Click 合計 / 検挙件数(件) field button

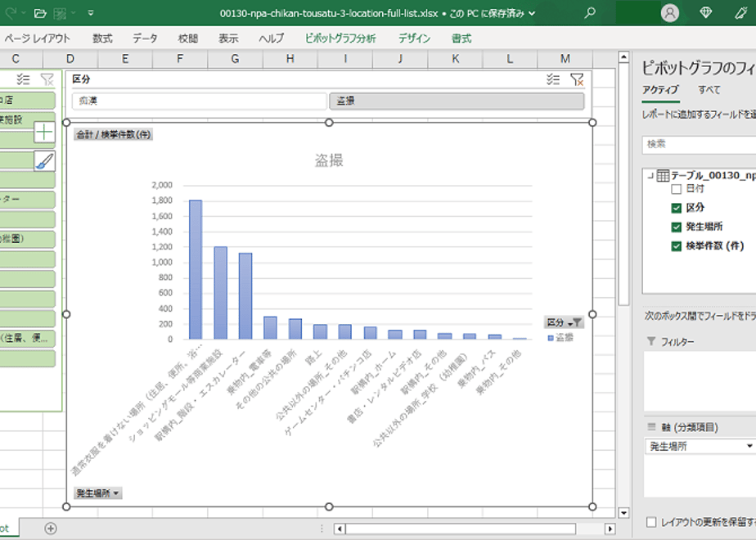click(x=113, y=134)
